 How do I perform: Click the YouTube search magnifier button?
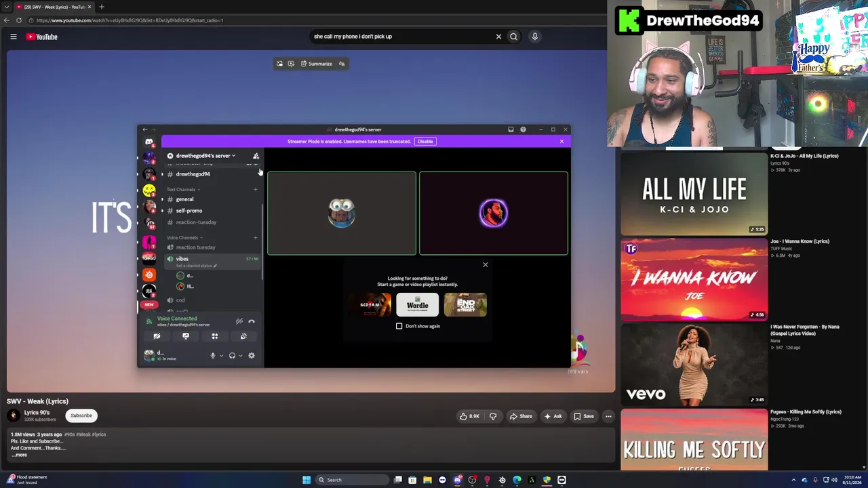513,37
